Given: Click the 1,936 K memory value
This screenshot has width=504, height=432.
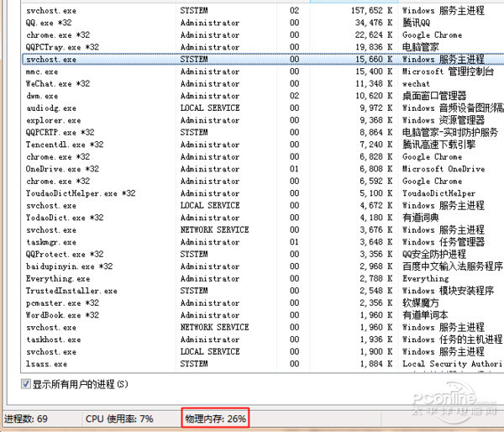Looking at the screenshot, I should [x=376, y=340].
